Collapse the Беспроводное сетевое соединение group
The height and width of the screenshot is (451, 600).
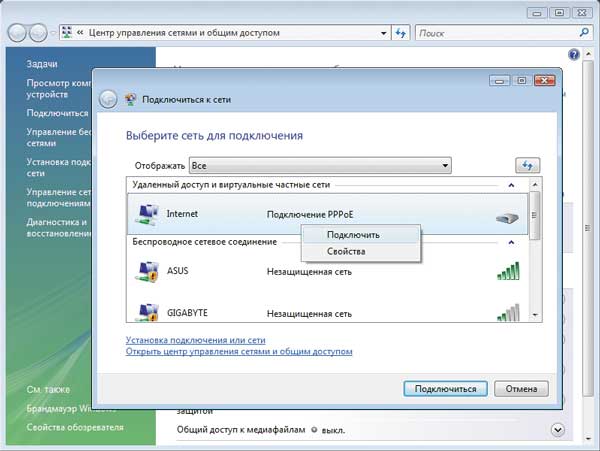click(511, 242)
